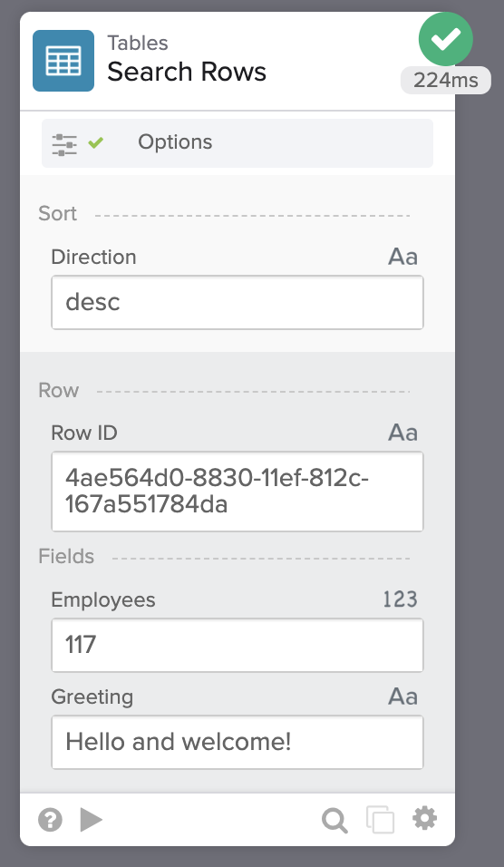Open card settings gear icon
504x867 pixels.
[x=424, y=818]
